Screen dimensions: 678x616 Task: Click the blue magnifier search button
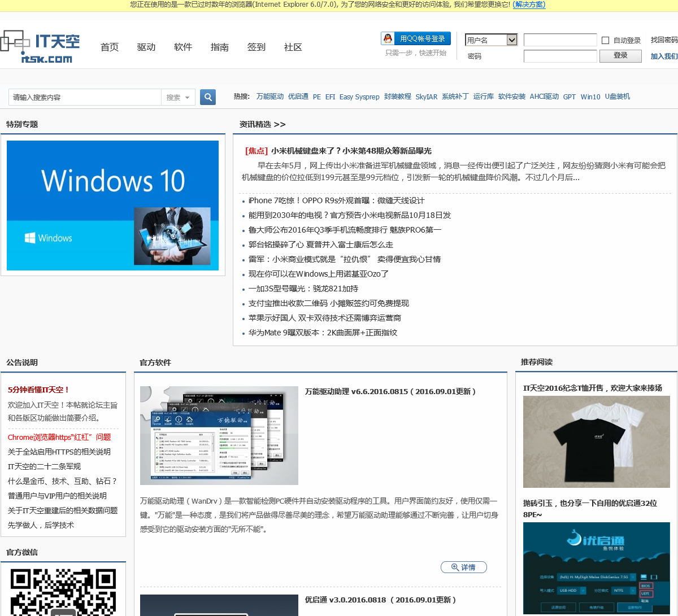208,97
